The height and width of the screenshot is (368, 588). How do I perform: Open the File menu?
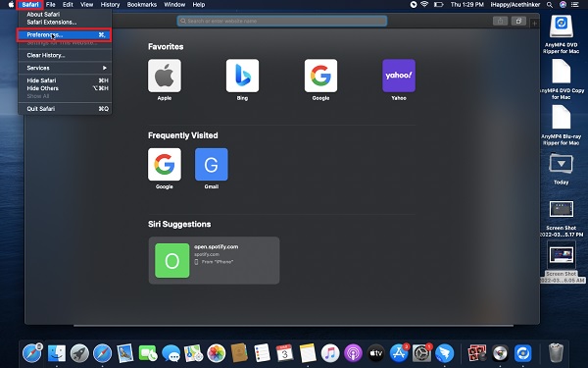(50, 5)
